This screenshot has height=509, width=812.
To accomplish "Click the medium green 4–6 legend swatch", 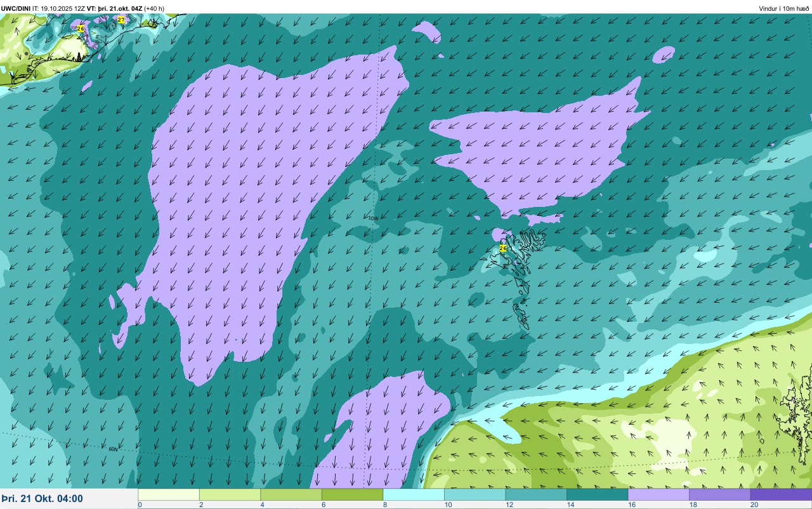I will (x=291, y=494).
